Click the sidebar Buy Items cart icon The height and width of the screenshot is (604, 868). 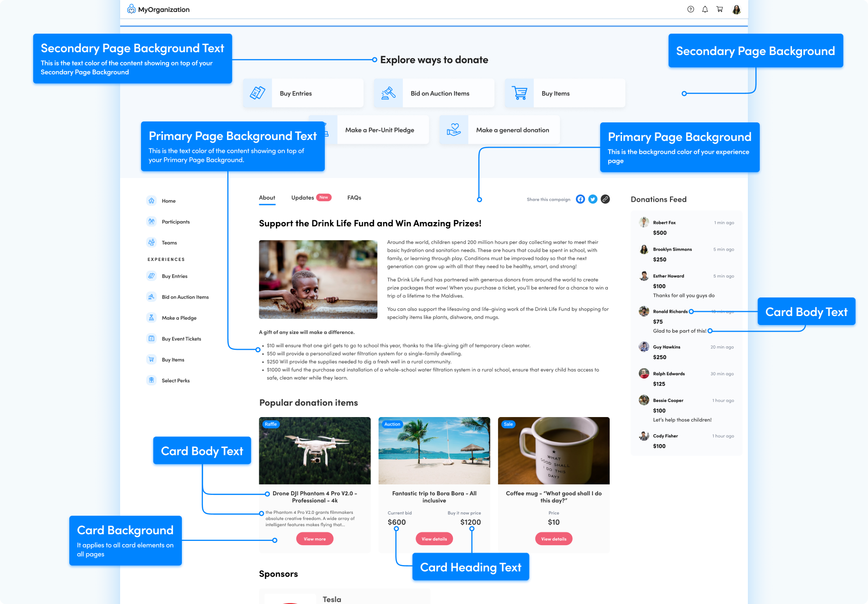[x=151, y=360]
